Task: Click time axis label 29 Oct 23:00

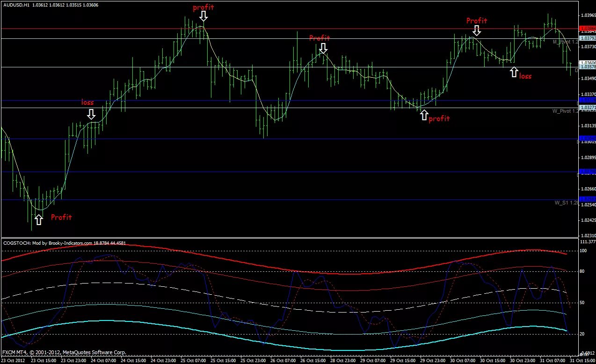Action: coord(433,361)
